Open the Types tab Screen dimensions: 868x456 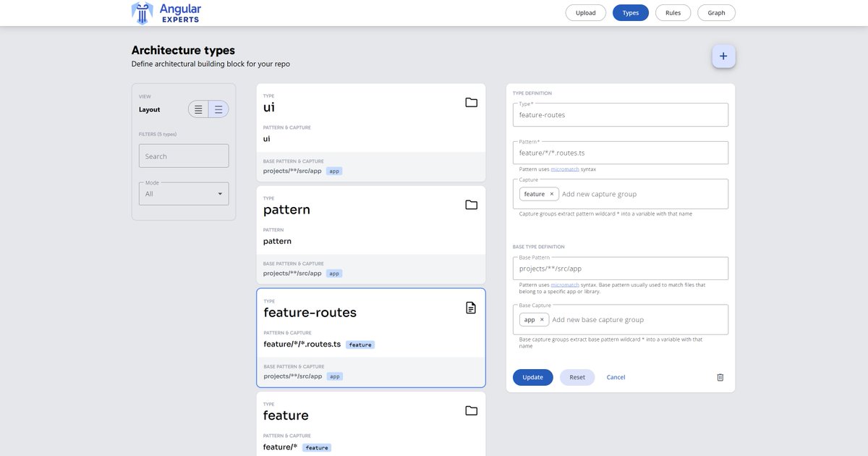[631, 13]
